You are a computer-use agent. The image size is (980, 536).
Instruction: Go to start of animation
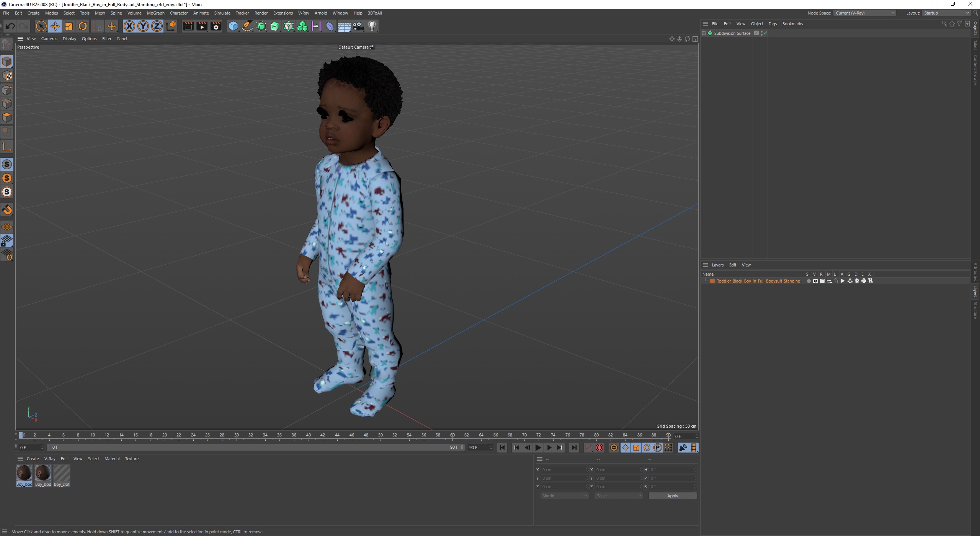pos(502,448)
